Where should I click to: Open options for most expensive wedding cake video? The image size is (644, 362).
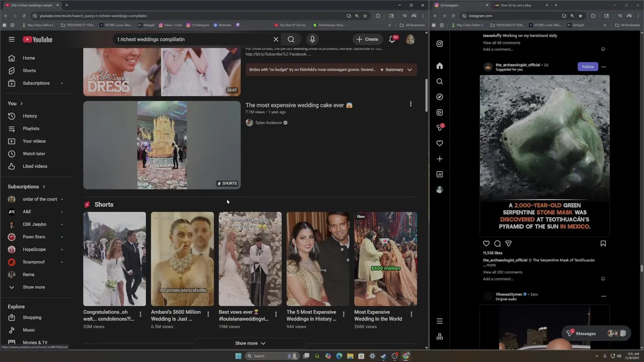tap(411, 104)
